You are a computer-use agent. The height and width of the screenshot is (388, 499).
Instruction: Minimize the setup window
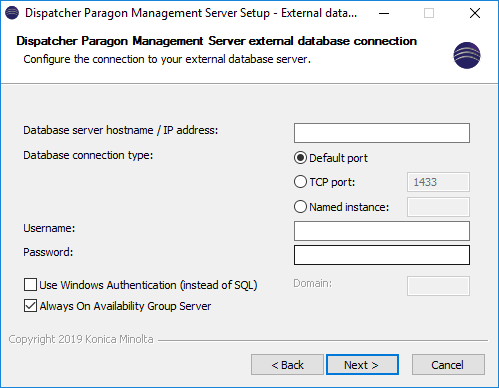tap(384, 13)
